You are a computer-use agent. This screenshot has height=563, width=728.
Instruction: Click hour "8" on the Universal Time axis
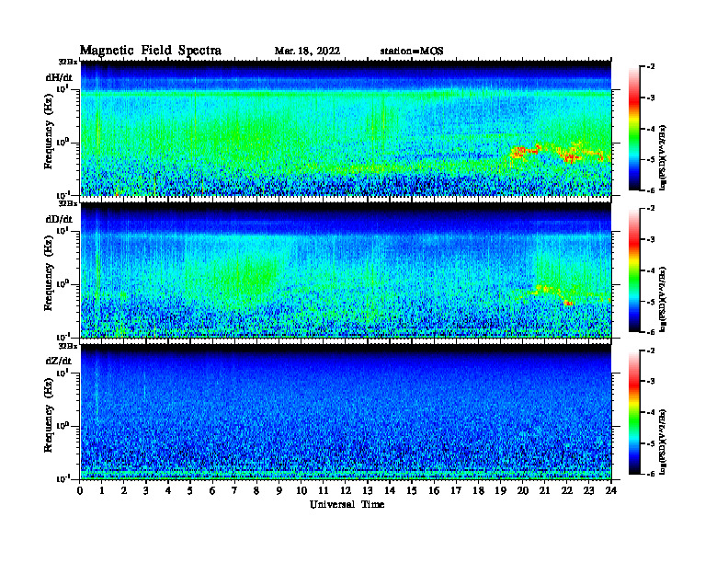256,491
